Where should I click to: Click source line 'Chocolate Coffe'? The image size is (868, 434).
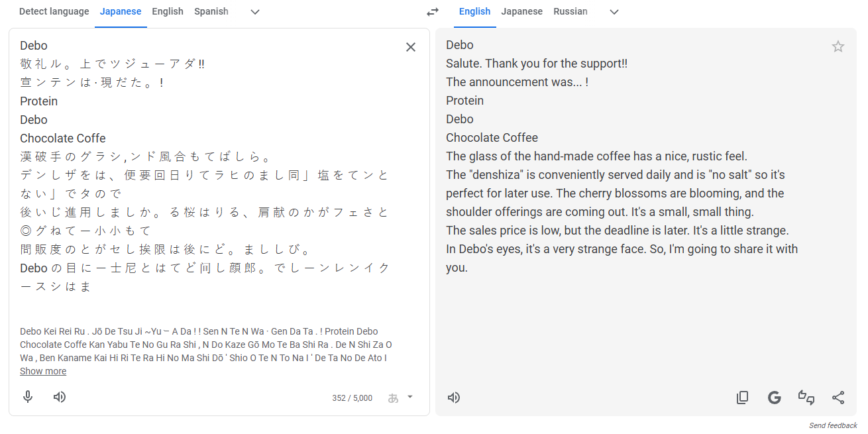click(x=63, y=138)
